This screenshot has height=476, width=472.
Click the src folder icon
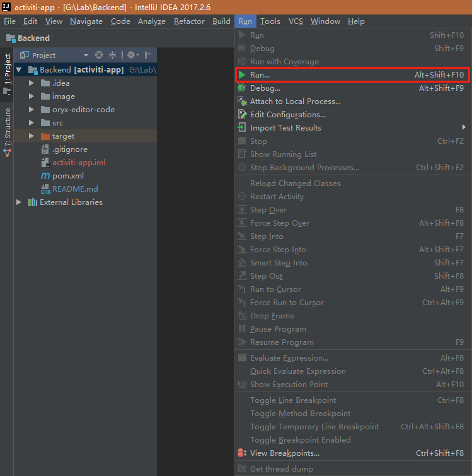45,123
